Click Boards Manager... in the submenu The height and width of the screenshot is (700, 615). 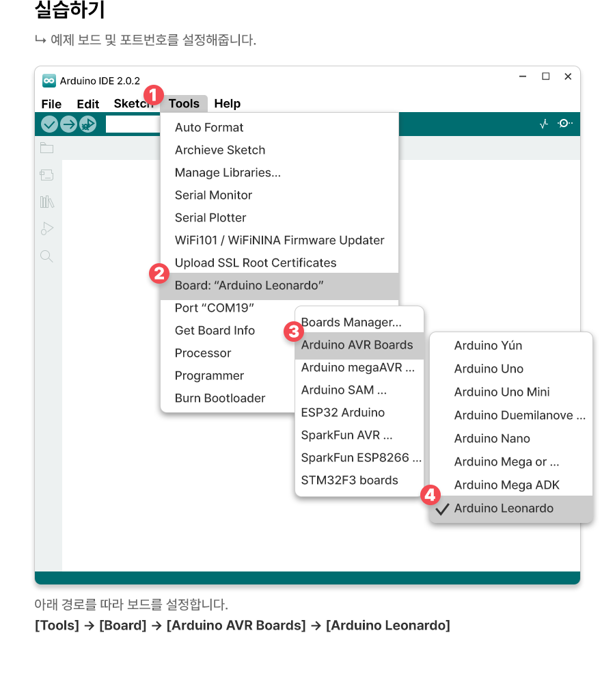[x=351, y=323]
